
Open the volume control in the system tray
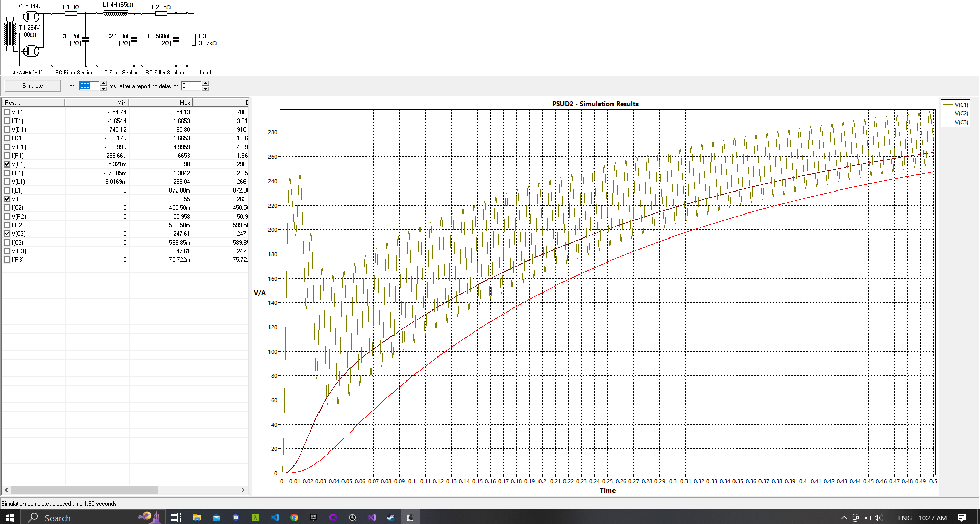point(878,518)
